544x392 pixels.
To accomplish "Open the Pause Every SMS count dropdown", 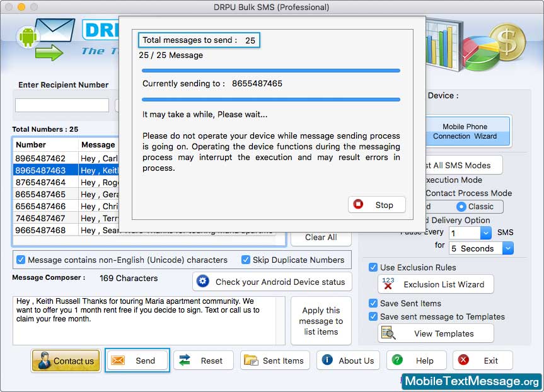I will pos(486,233).
